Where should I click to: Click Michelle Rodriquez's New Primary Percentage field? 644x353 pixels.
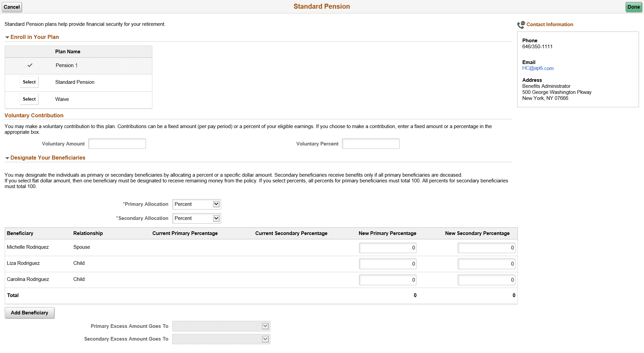point(387,248)
